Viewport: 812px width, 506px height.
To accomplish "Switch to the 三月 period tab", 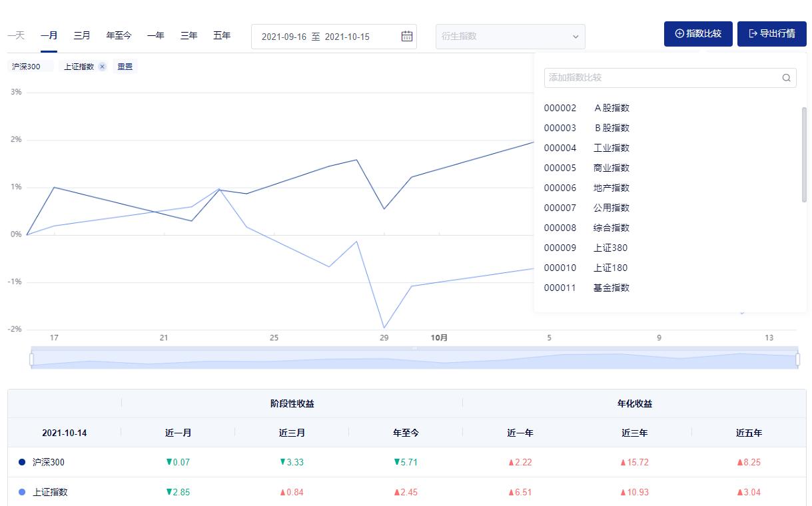I will pyautogui.click(x=81, y=35).
